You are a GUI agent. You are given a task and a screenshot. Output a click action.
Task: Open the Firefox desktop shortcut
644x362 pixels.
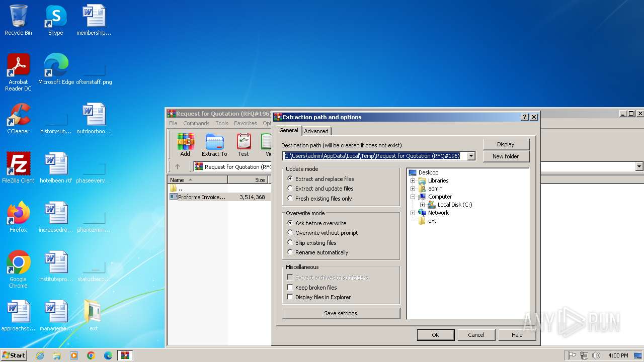18,217
